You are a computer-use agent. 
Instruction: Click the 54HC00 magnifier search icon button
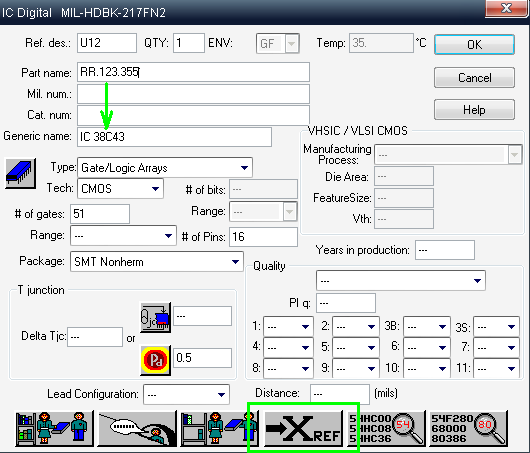(x=386, y=428)
